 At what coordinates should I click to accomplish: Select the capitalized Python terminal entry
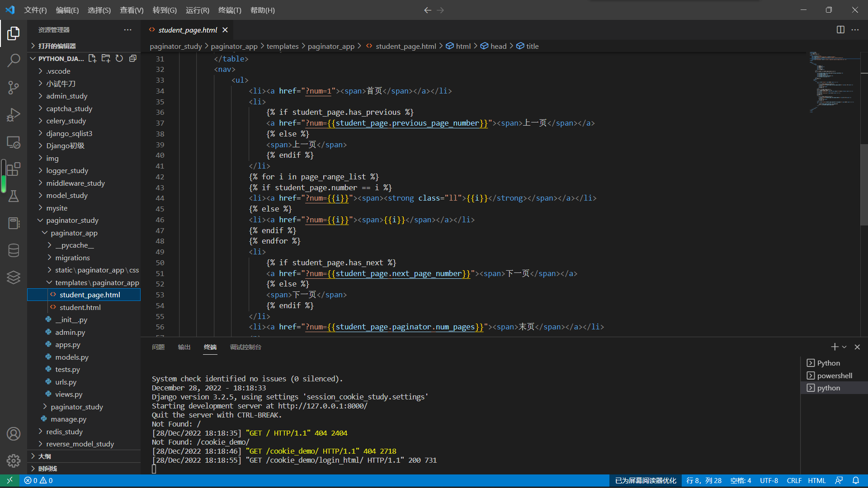(834, 363)
